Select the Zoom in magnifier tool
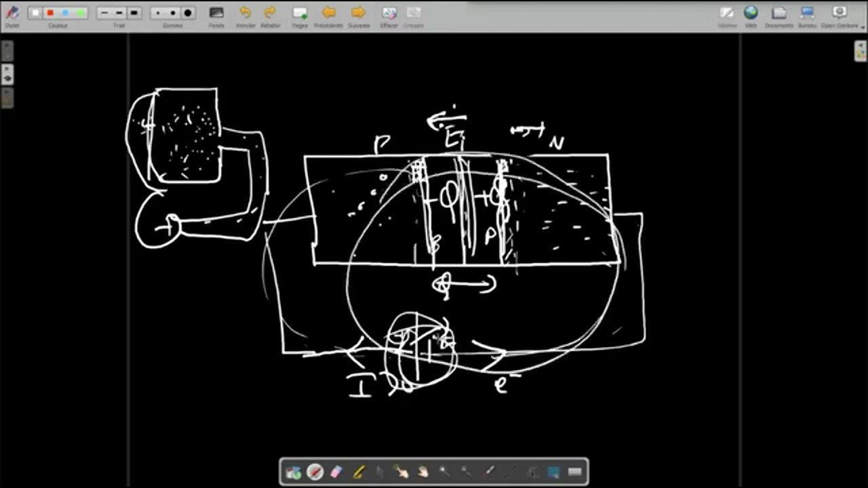The height and width of the screenshot is (488, 868). pos(445,472)
